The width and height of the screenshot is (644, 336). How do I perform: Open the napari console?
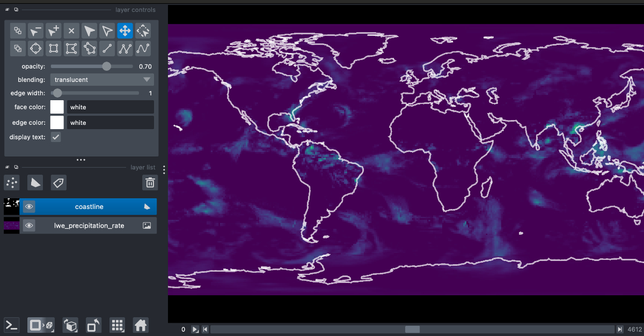(x=11, y=325)
